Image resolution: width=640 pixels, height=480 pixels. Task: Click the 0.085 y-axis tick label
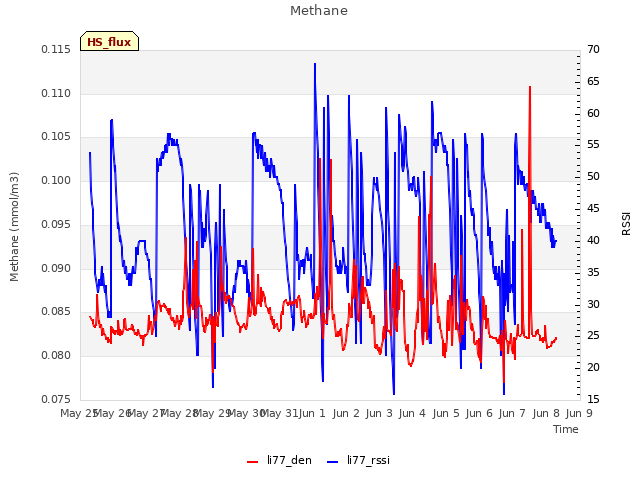click(56, 312)
